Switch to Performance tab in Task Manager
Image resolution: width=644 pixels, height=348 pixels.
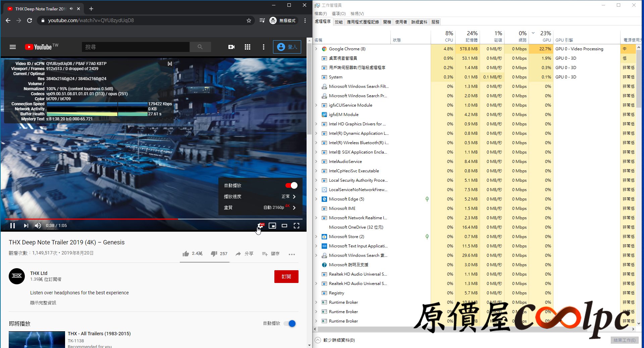click(x=339, y=22)
